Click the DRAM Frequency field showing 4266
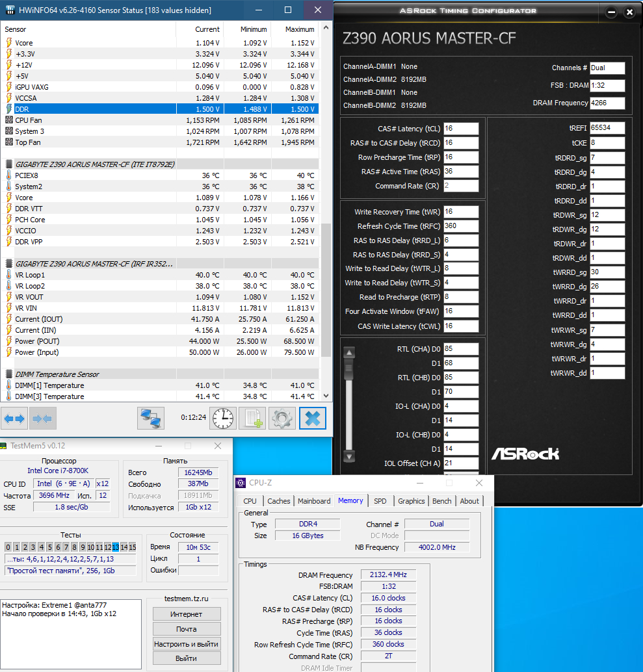The height and width of the screenshot is (672, 643). point(607,103)
